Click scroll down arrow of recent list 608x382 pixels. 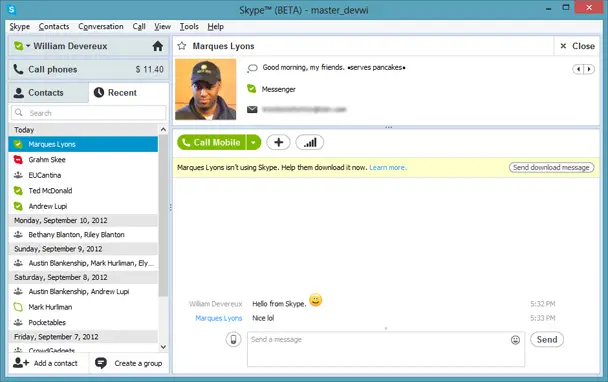(163, 347)
